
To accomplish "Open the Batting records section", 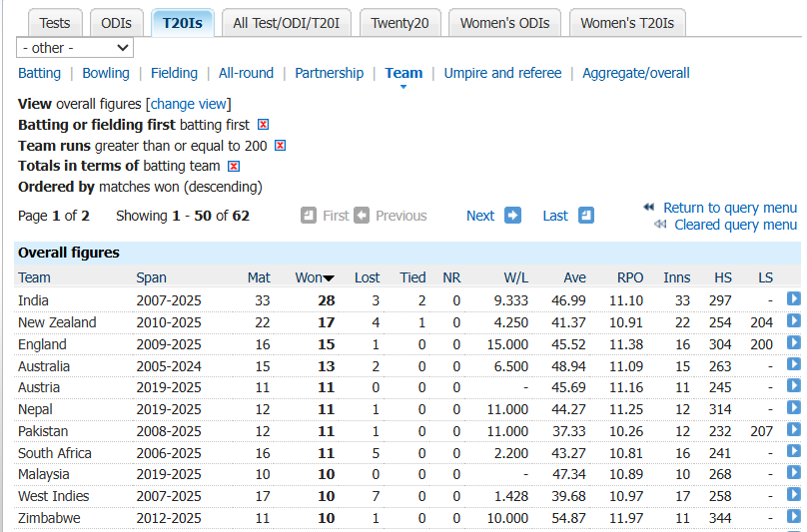I will [40, 73].
